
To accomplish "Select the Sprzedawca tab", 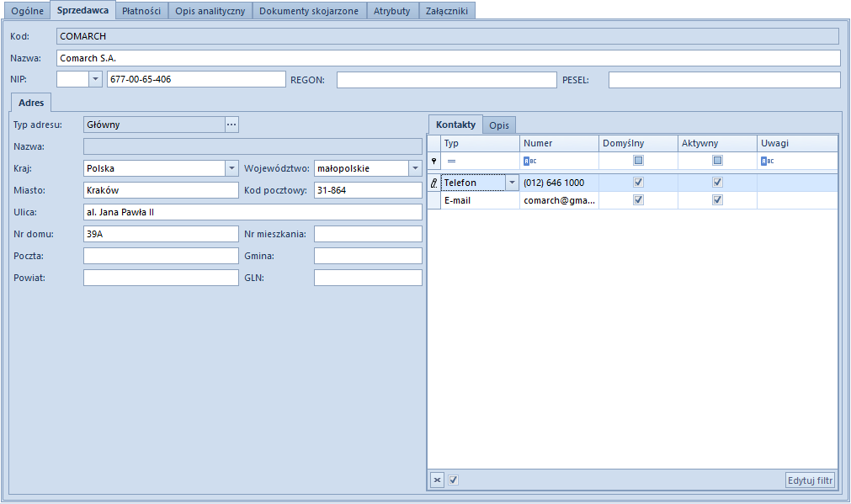I will (x=82, y=10).
